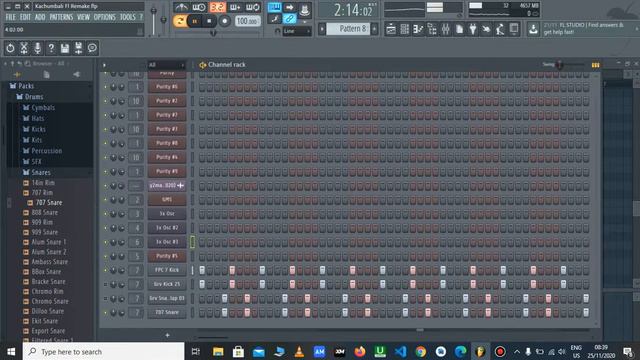The width and height of the screenshot is (640, 360).
Task: Open Visual Studio Code in the taskbar
Action: point(400,351)
